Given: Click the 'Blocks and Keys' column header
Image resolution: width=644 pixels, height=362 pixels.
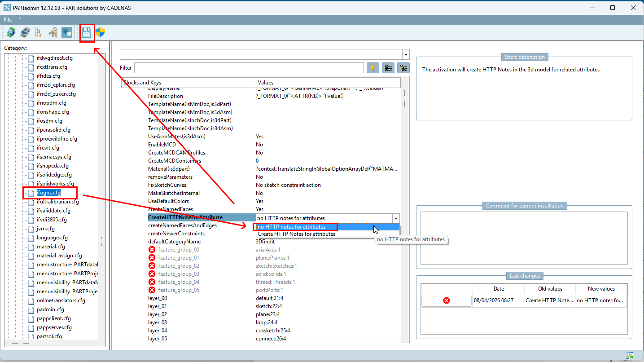Looking at the screenshot, I should click(188, 83).
